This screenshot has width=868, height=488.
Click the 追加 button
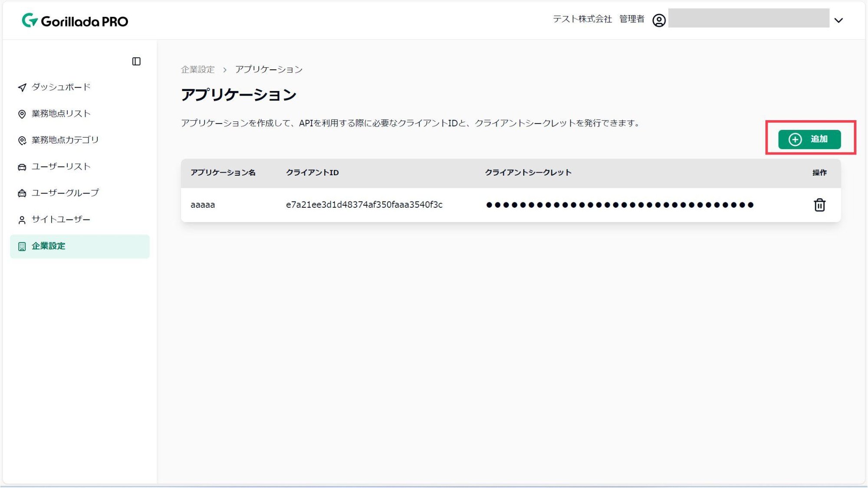[809, 139]
